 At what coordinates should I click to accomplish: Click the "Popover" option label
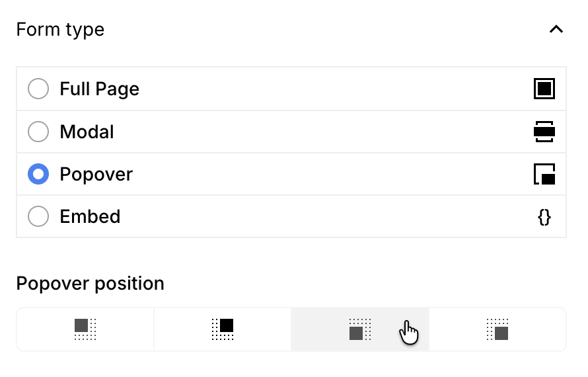point(96,175)
